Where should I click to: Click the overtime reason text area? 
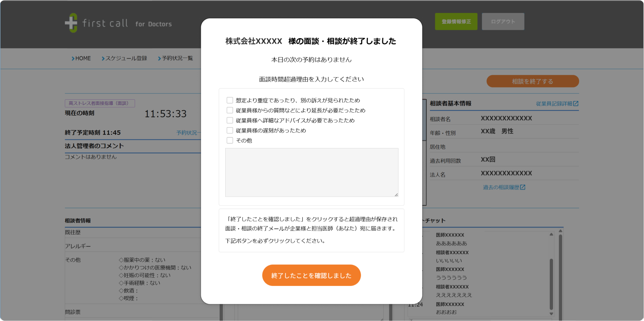[311, 172]
